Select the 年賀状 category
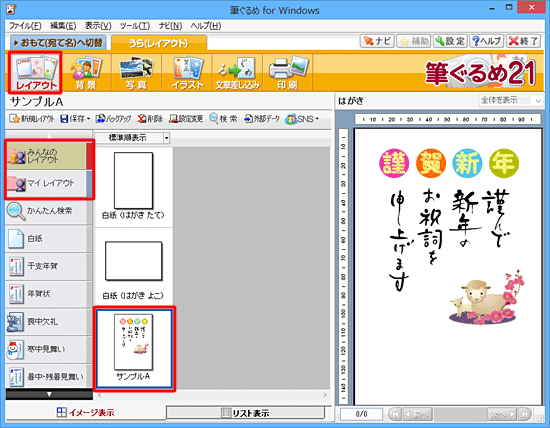 point(49,294)
